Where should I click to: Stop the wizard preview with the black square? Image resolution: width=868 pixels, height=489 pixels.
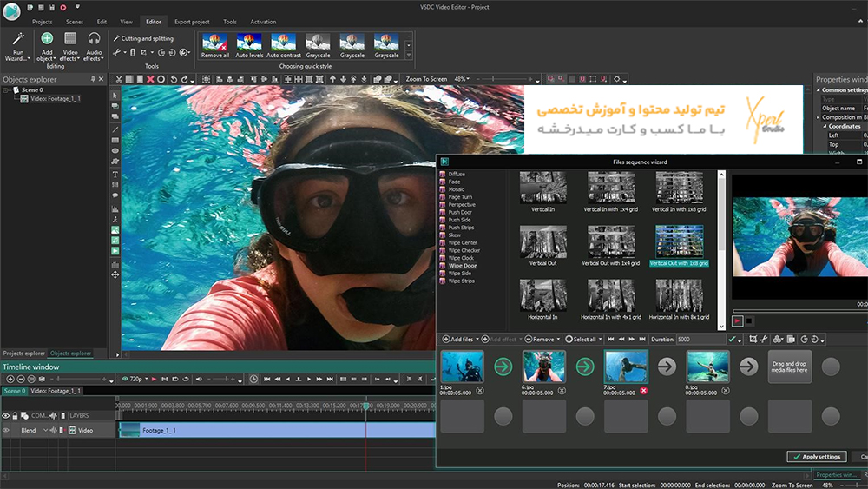coord(749,320)
